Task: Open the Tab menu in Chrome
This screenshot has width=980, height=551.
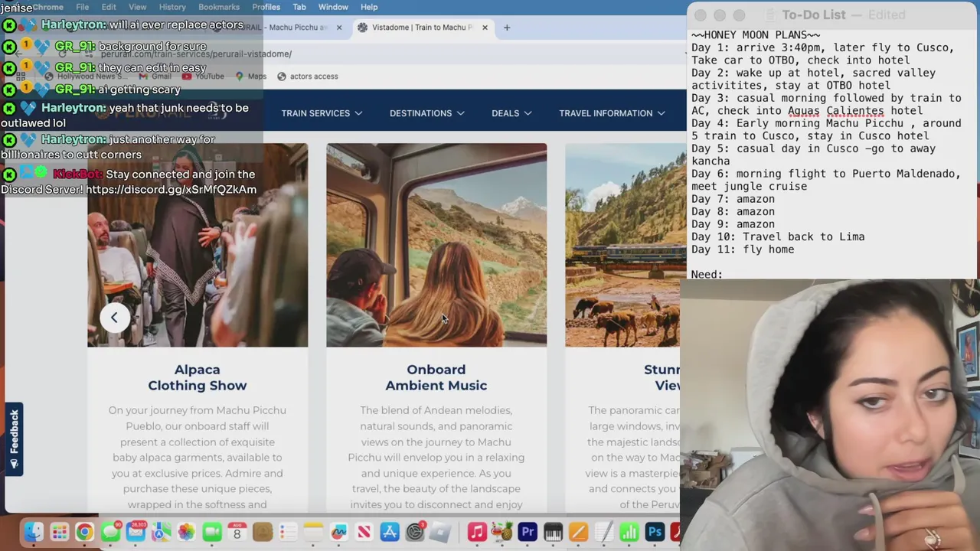Action: (x=299, y=7)
